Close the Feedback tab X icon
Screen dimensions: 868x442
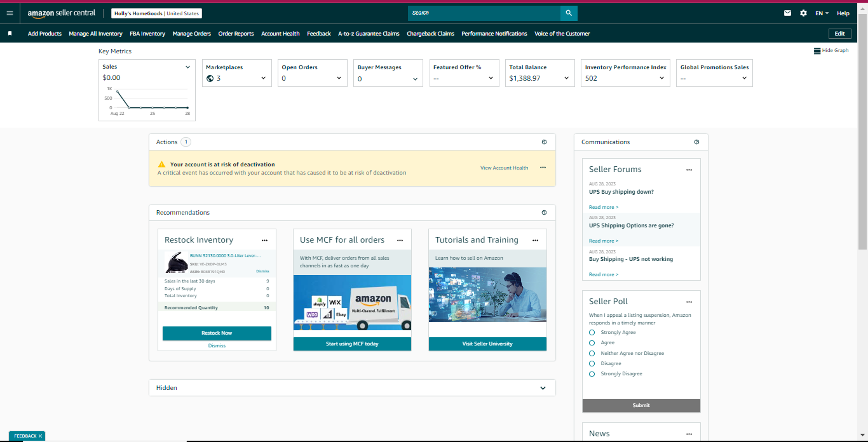pos(40,436)
